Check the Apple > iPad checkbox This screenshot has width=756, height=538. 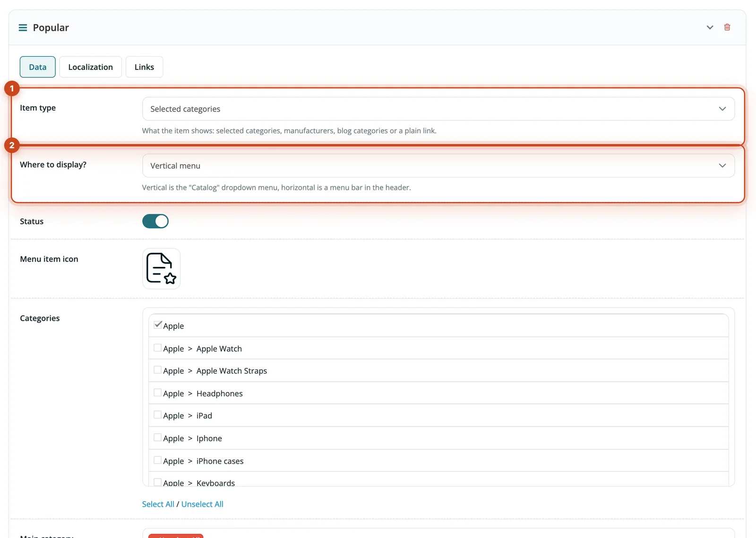click(x=158, y=415)
